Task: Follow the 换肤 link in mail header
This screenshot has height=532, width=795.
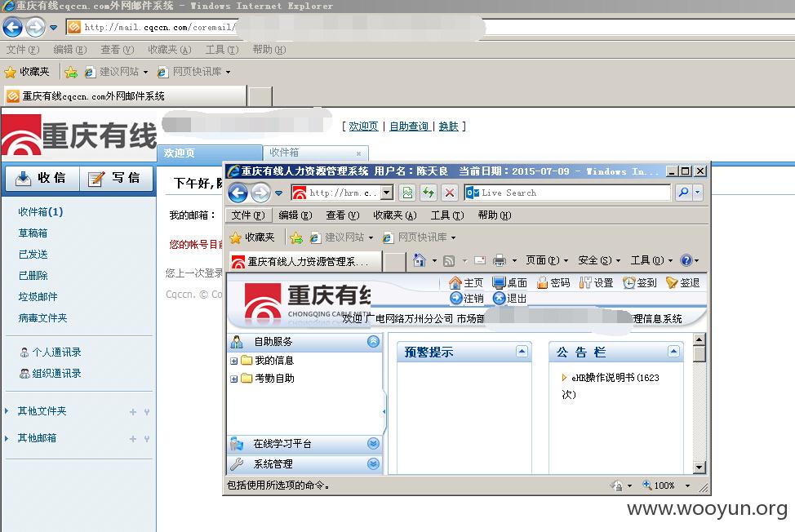Action: (448, 126)
